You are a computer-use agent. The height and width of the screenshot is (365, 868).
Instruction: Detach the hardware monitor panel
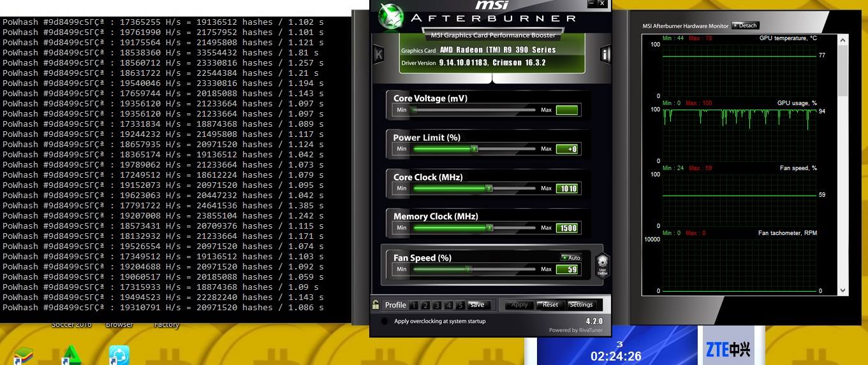[x=746, y=25]
